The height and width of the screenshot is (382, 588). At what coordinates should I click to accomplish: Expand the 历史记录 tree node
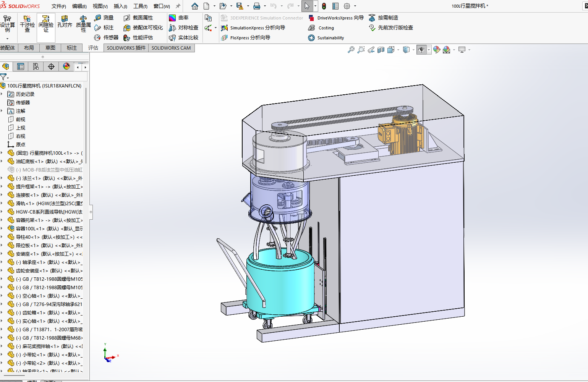click(2, 94)
